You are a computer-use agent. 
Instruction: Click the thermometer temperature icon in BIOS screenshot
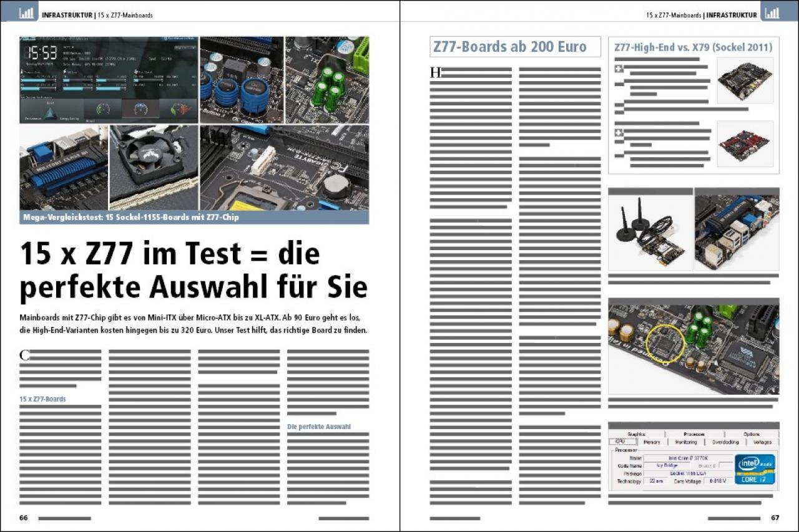click(x=23, y=72)
